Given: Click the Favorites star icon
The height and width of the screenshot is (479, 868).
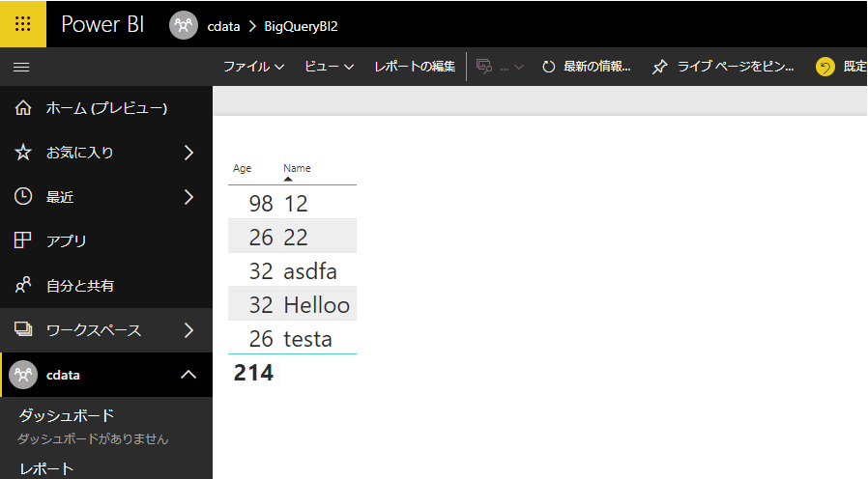Looking at the screenshot, I should (22, 153).
